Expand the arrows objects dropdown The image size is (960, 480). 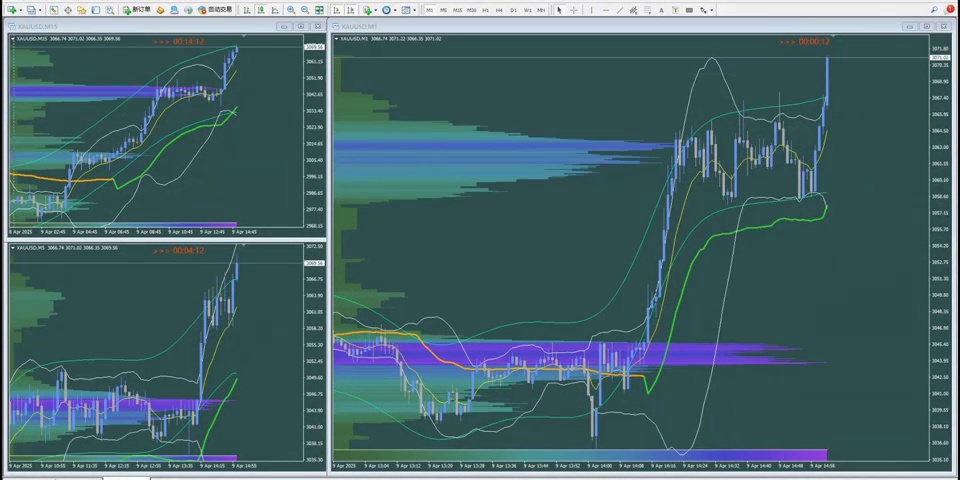tap(711, 10)
